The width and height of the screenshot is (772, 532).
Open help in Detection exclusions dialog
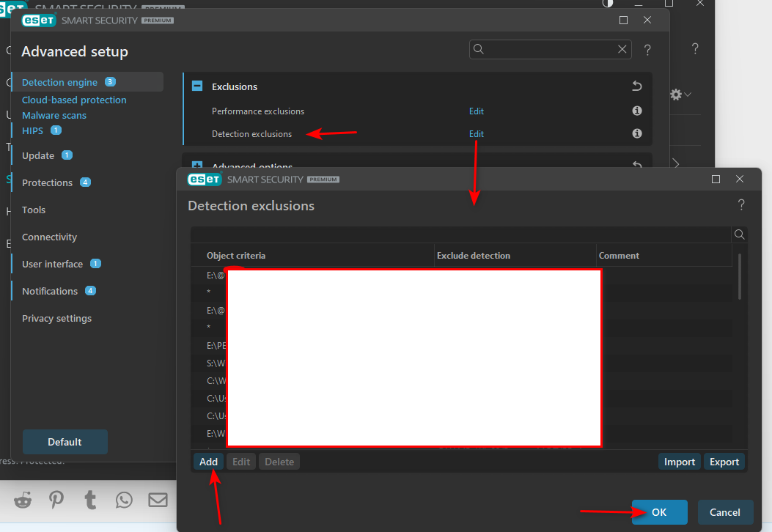[x=741, y=204]
